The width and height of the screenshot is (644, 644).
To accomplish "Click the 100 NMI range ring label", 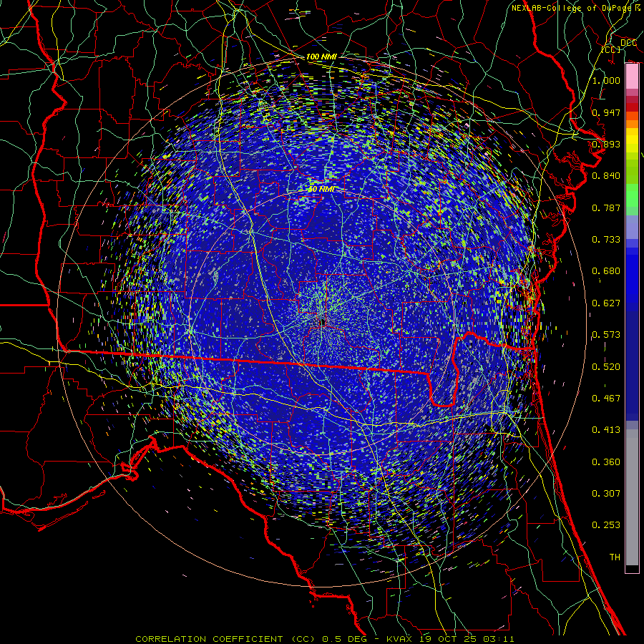I will pos(321,57).
